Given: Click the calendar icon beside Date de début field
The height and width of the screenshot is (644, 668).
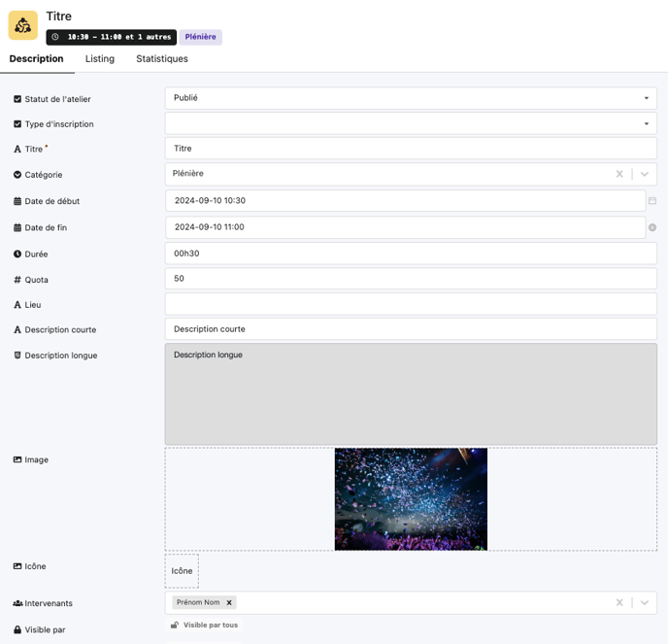Looking at the screenshot, I should tap(652, 201).
